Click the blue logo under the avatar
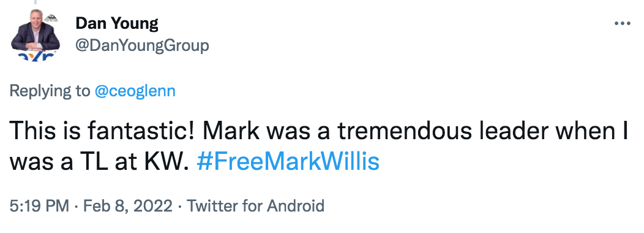644x233 pixels. tap(36, 58)
